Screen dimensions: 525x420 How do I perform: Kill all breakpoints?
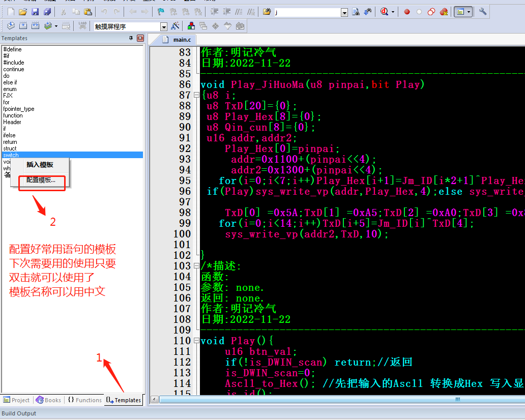coord(444,12)
